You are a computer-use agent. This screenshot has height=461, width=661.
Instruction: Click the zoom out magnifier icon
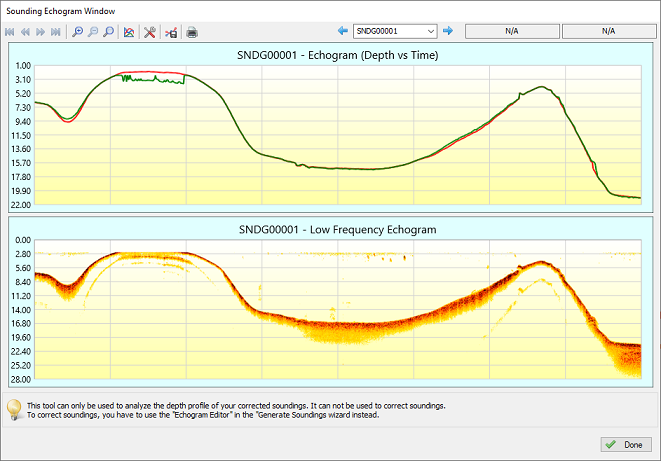pos(93,32)
